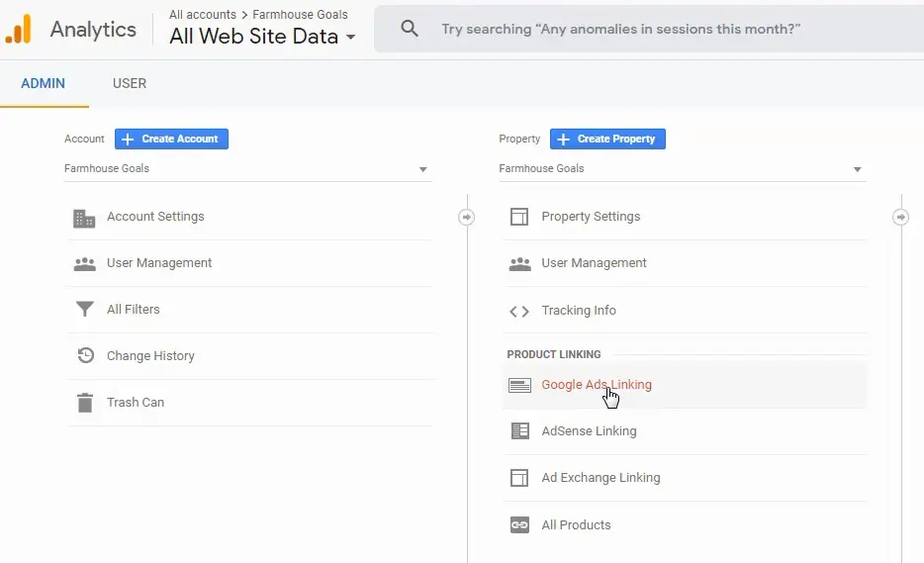Viewport: 924px width, 563px height.
Task: Click the Google Ads Linking icon
Action: tap(519, 386)
